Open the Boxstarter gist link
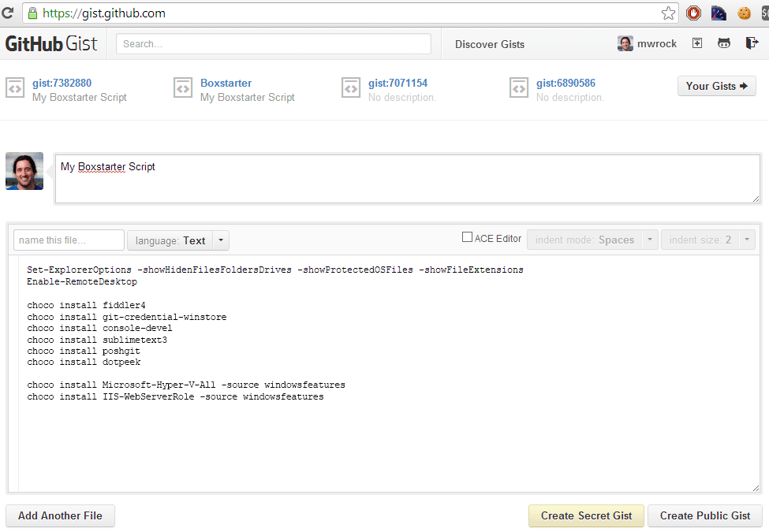 226,84
